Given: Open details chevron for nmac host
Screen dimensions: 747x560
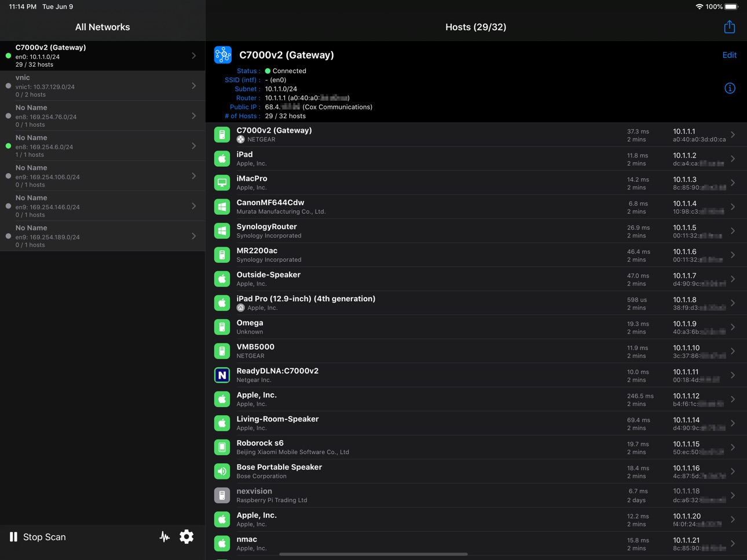Looking at the screenshot, I should point(733,543).
